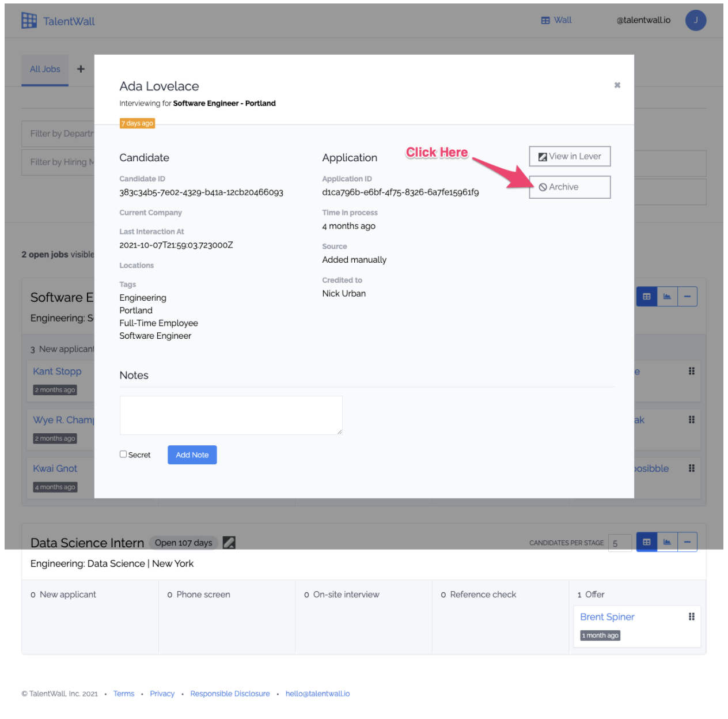
Task: Click the drag handle on Brent Spiner's card
Action: (691, 616)
